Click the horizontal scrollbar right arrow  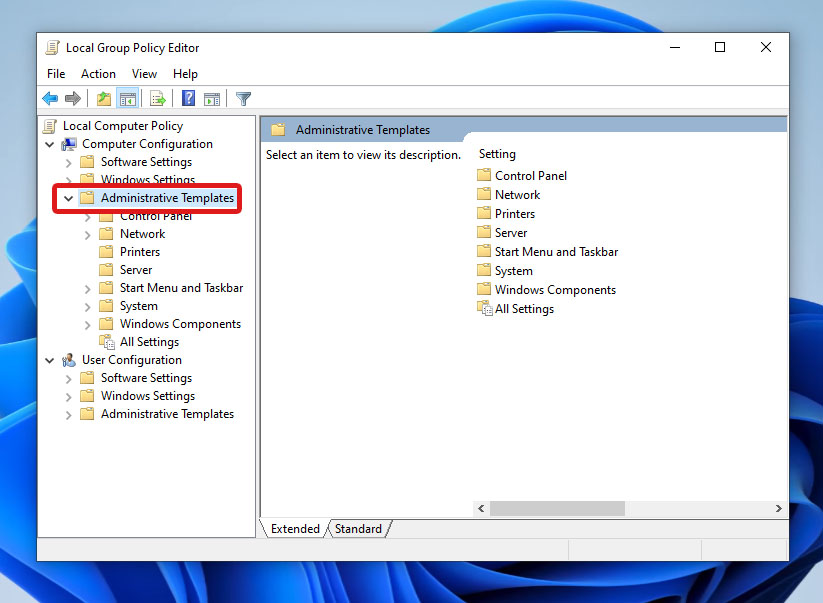(779, 509)
